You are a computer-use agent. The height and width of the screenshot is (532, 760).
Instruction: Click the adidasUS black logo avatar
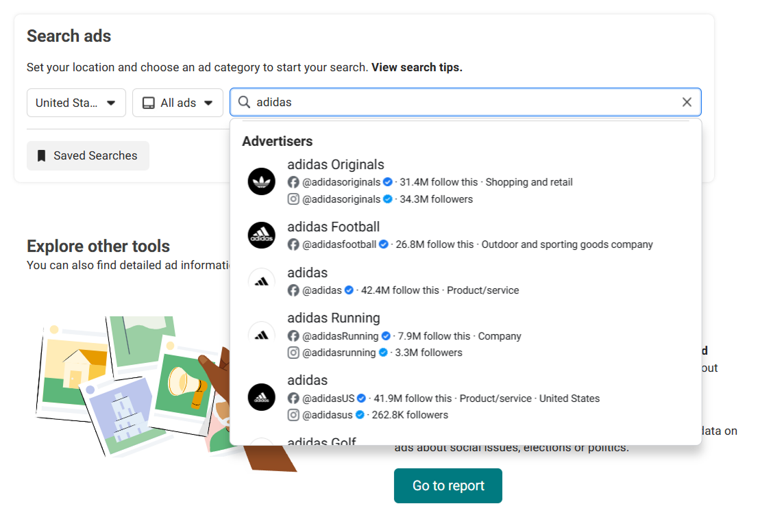coord(262,397)
